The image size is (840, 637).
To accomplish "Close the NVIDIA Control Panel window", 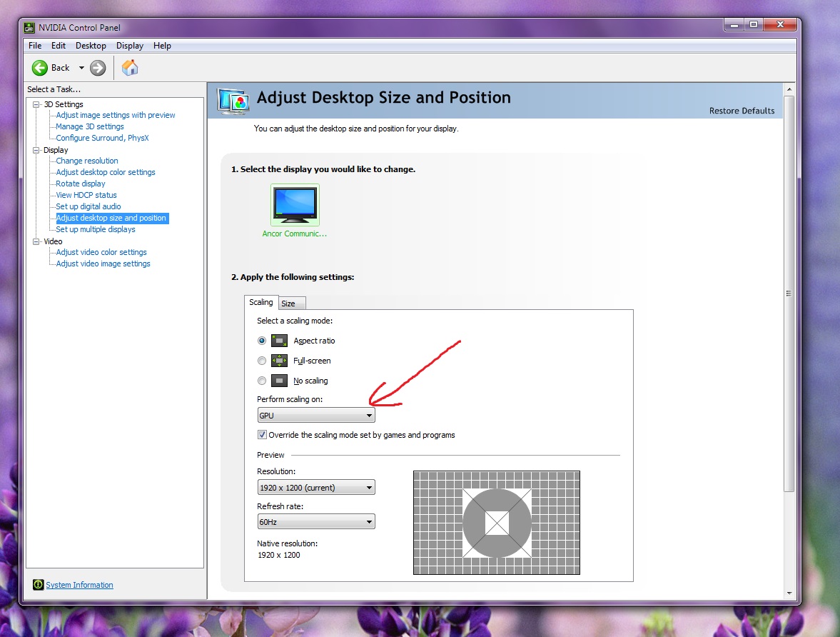I will 780,25.
